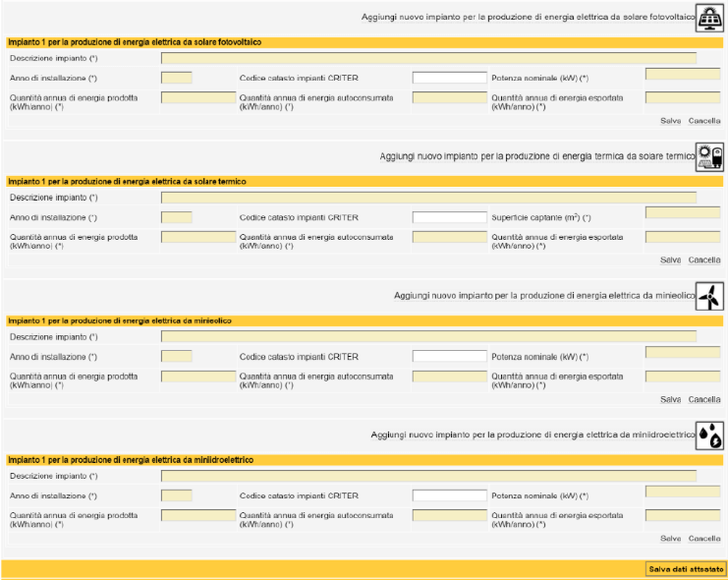The height and width of the screenshot is (580, 728).
Task: Save all data with Salva dati attestato
Action: pos(686,569)
